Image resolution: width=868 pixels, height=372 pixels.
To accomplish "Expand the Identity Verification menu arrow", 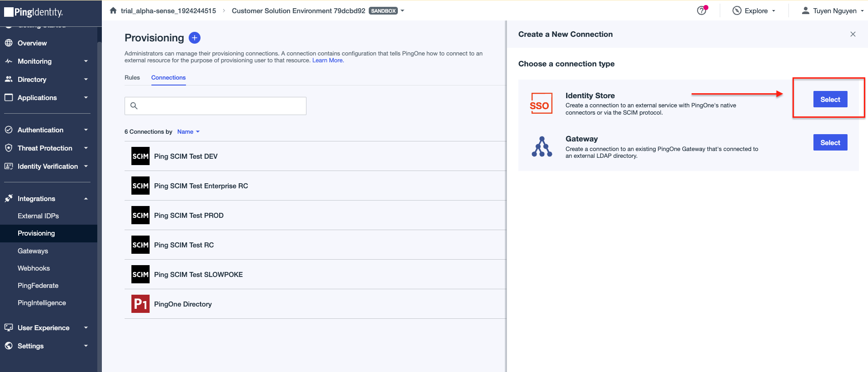I will 86,166.
